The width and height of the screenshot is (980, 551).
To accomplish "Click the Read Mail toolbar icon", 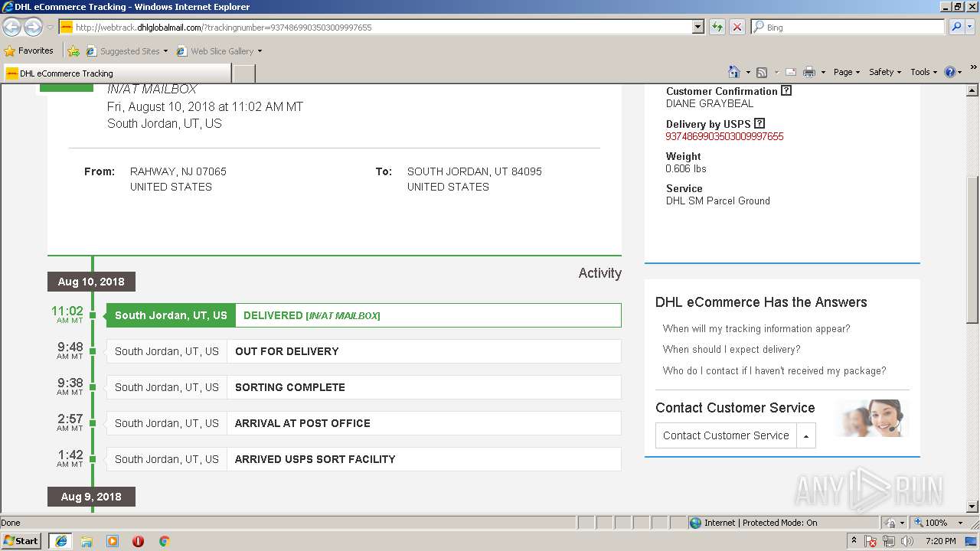I will click(790, 72).
